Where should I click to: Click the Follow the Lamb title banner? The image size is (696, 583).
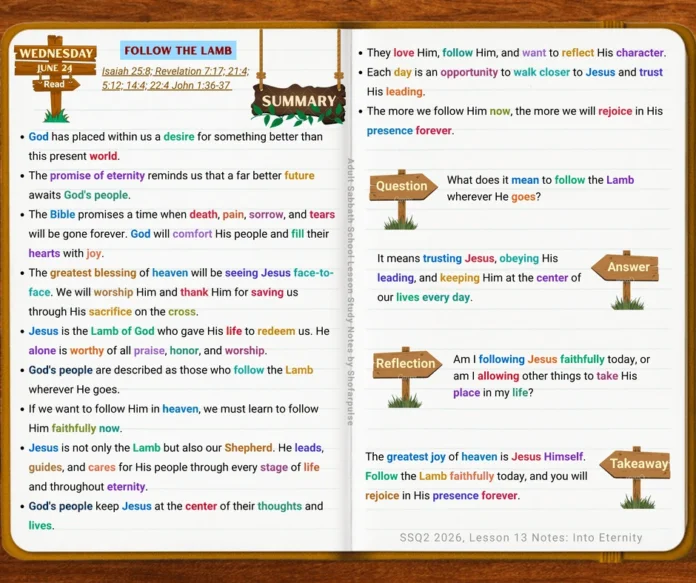(x=178, y=51)
